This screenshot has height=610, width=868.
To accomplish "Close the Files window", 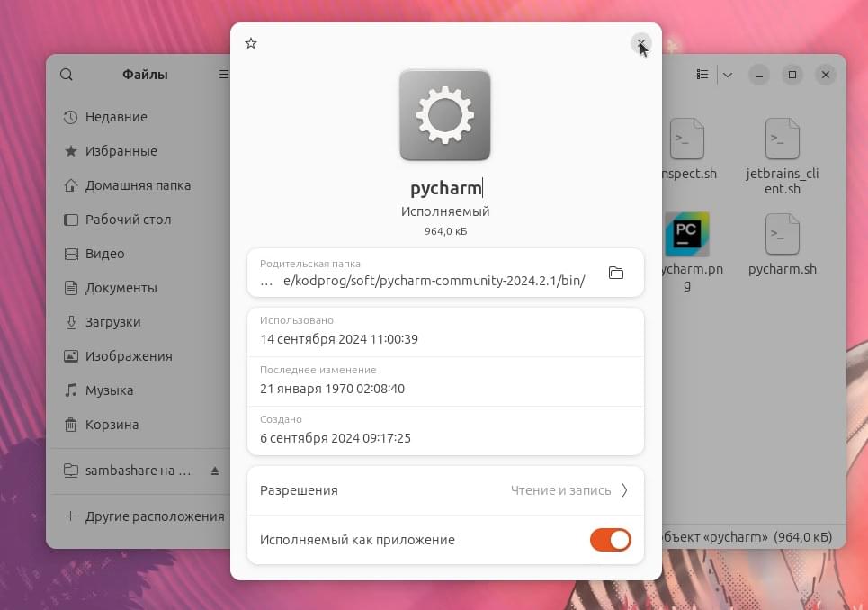I will pyautogui.click(x=826, y=75).
